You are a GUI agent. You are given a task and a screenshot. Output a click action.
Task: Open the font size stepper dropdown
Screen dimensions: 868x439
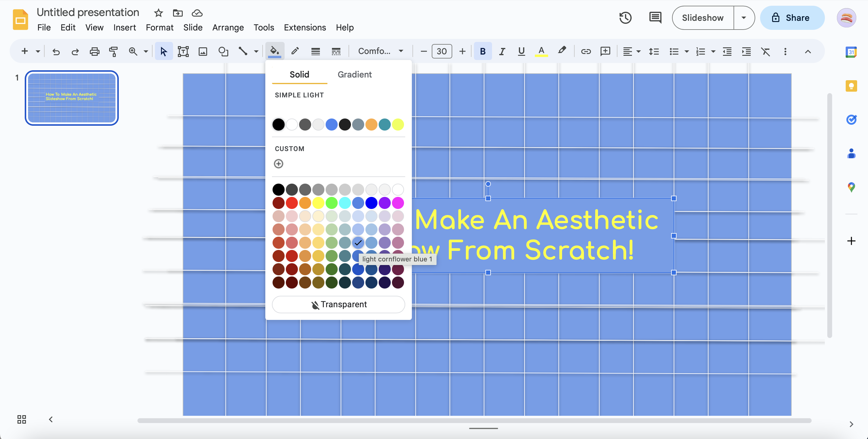point(442,51)
